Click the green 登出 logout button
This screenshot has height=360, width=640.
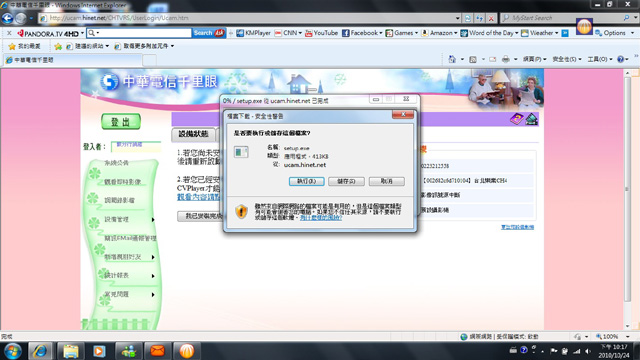121,122
